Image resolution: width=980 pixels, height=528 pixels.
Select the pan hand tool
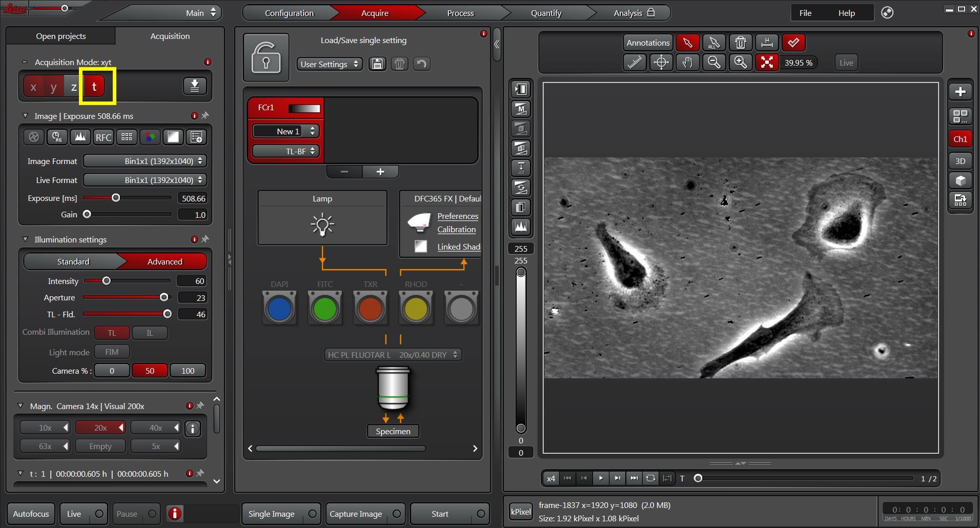point(687,63)
